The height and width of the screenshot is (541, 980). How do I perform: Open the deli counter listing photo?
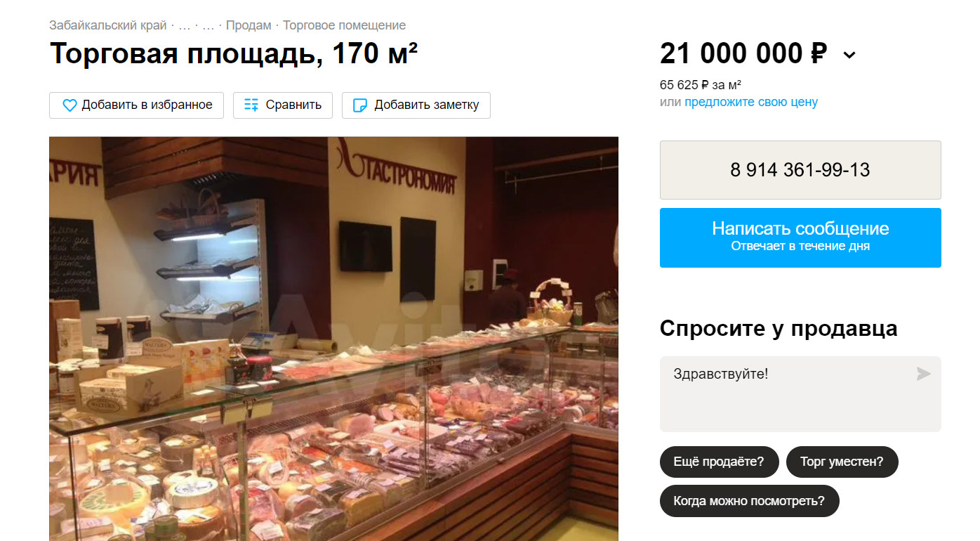(x=333, y=339)
